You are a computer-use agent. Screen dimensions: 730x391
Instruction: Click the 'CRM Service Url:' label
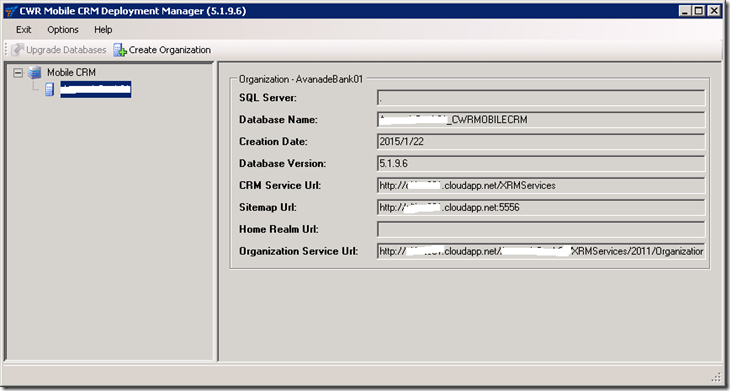point(280,185)
